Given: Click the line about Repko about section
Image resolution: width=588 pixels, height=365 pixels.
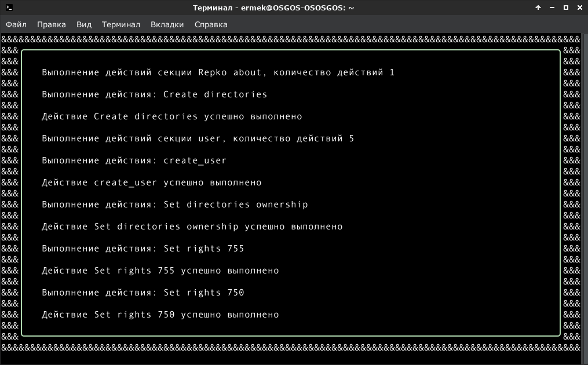Looking at the screenshot, I should tap(218, 72).
